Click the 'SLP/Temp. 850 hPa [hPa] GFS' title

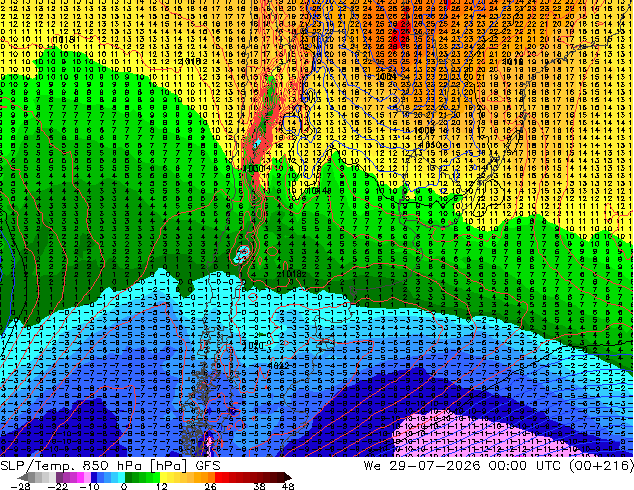point(110,465)
